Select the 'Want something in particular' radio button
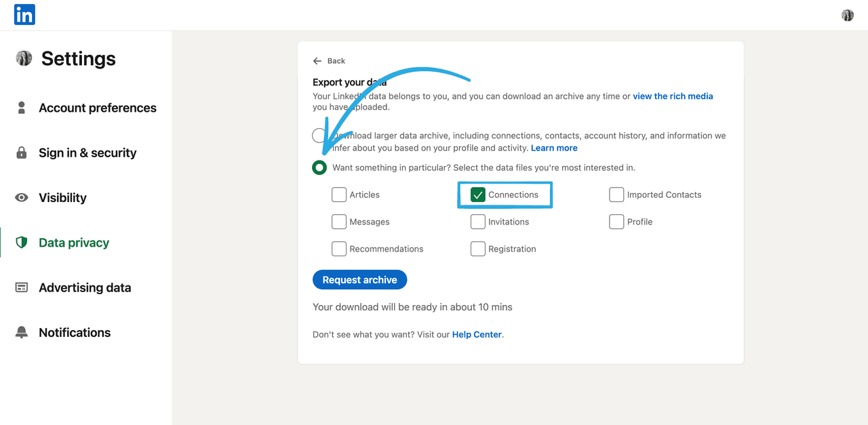 pos(319,167)
